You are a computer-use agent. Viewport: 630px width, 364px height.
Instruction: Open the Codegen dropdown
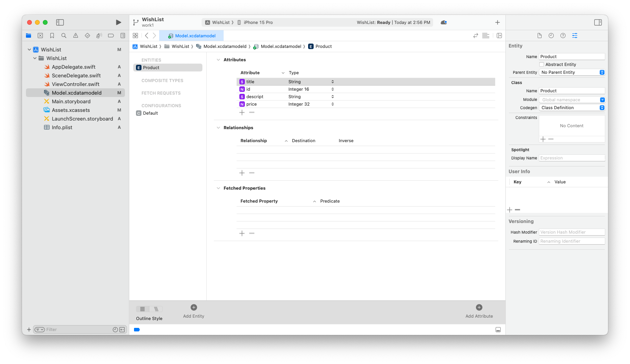[x=572, y=108]
